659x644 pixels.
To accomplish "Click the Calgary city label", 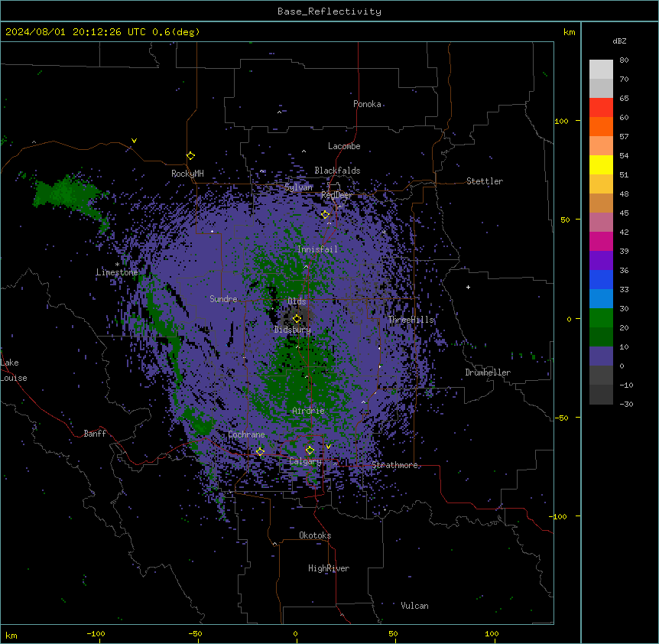I will pos(305,461).
